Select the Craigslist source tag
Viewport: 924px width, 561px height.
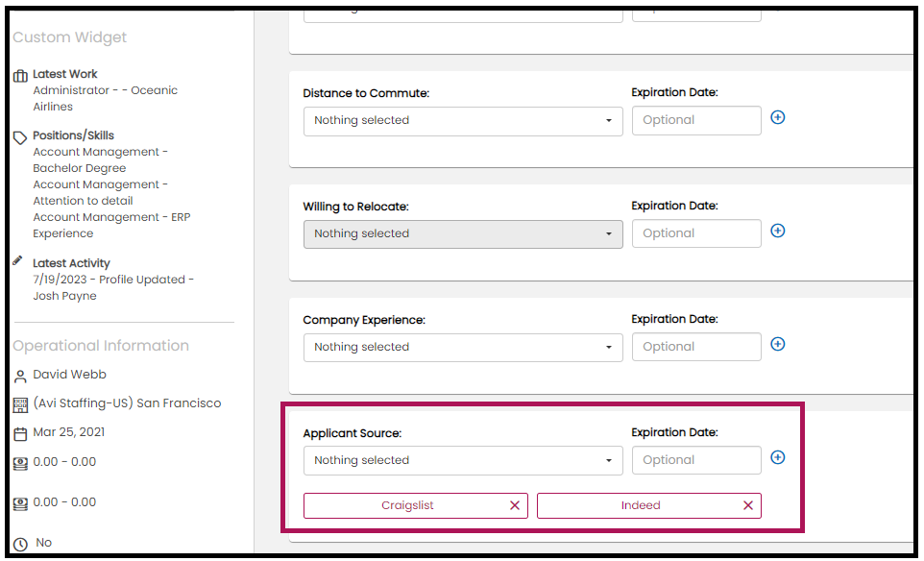tap(407, 505)
